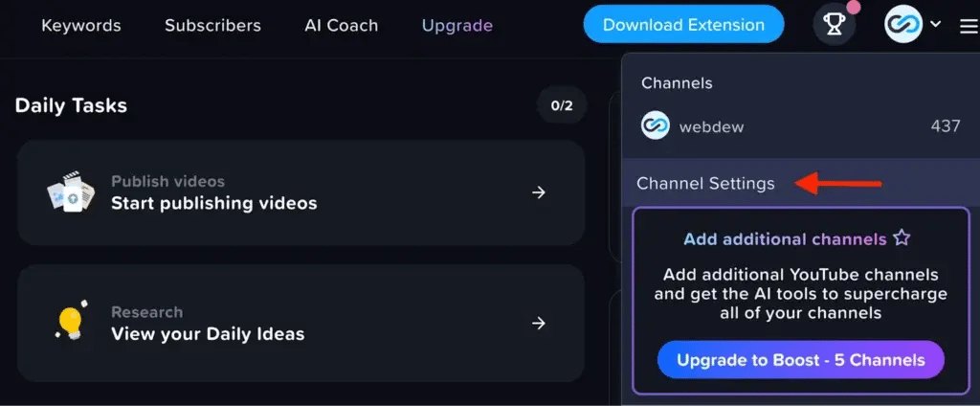This screenshot has width=980, height=406.
Task: Click the Research lightbulb icon
Action: (x=71, y=323)
